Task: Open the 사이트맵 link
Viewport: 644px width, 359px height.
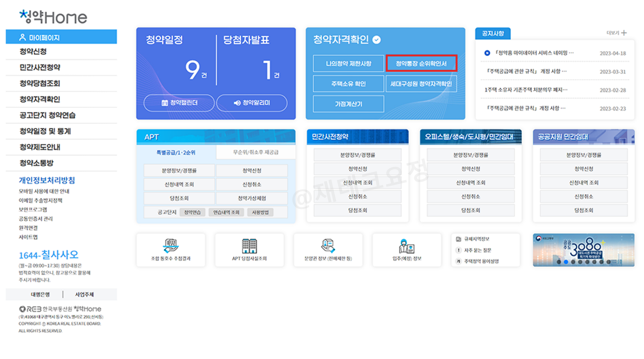Action: (x=28, y=237)
